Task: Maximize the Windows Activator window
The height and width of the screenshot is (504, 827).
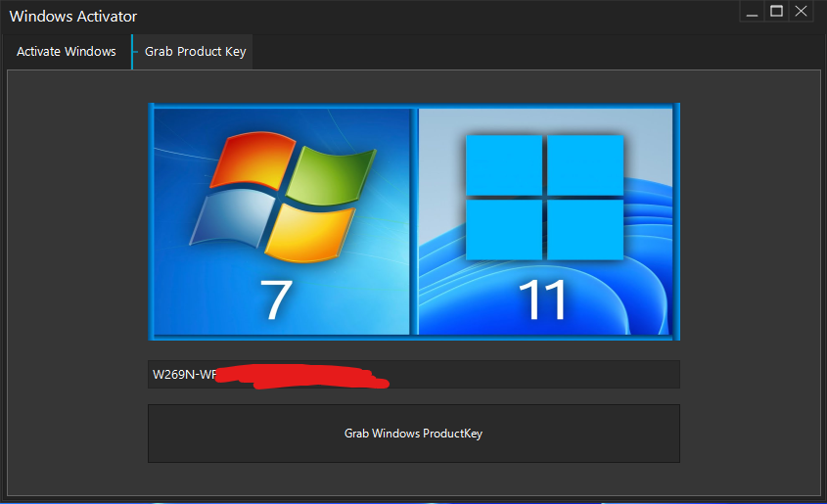Action: 776,11
